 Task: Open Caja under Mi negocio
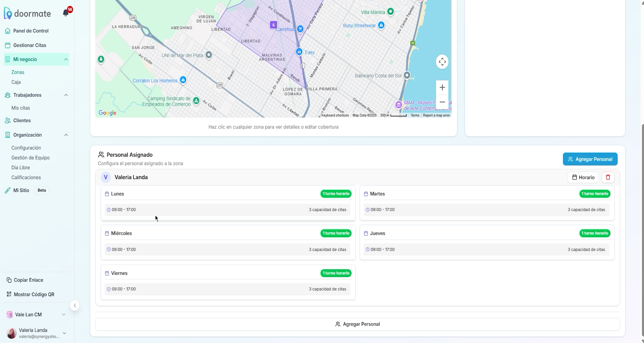coord(16,82)
